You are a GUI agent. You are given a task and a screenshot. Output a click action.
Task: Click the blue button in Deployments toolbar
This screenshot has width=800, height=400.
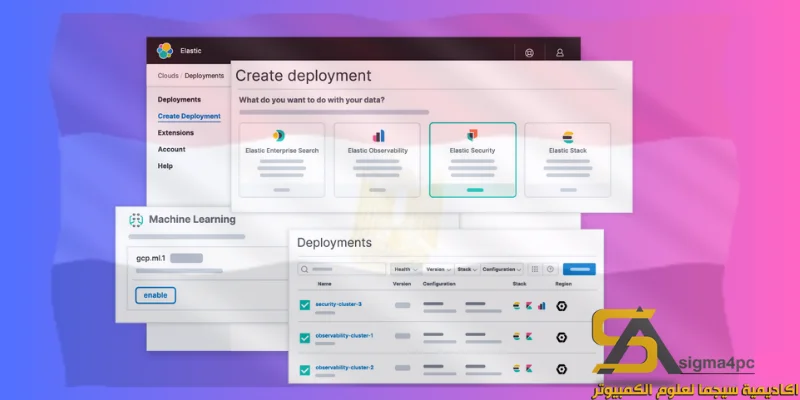[579, 269]
